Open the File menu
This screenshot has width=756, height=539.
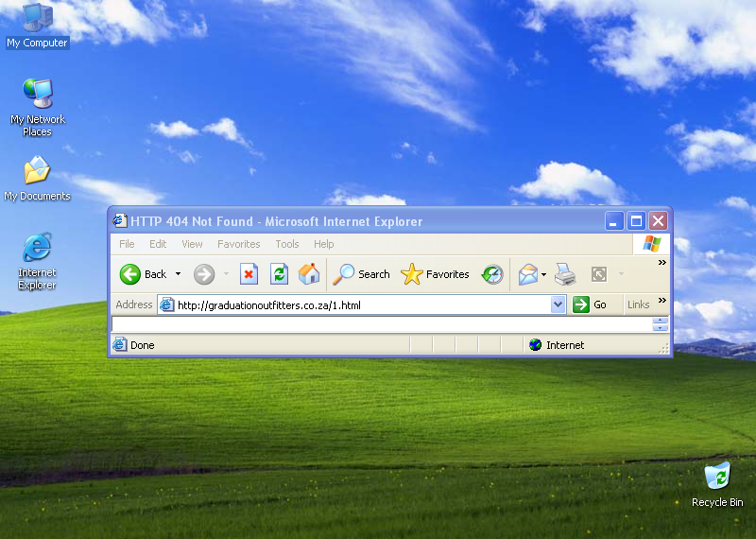point(127,244)
